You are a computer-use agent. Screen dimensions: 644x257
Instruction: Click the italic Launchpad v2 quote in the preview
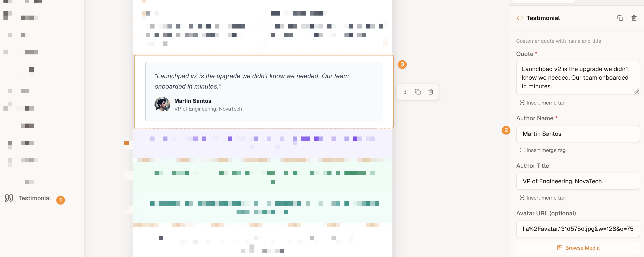click(251, 81)
